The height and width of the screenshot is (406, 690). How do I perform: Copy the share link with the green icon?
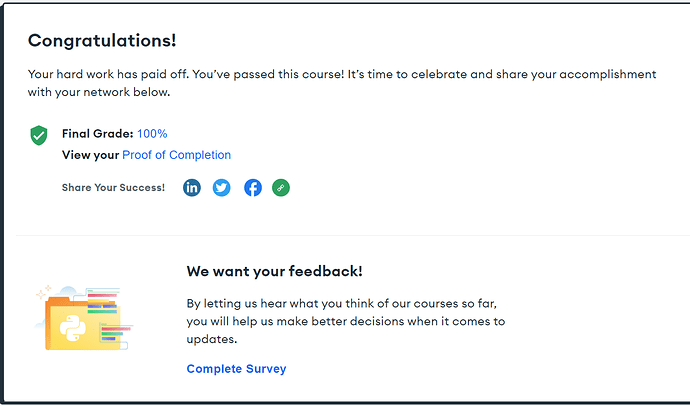coord(281,187)
